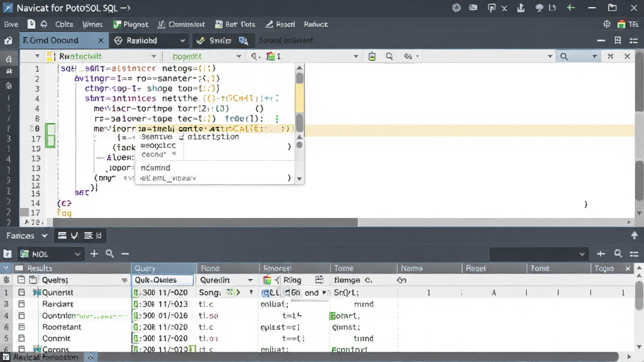Image resolution: width=644 pixels, height=362 pixels.
Task: Click the bell icon in the menu bar
Action: click(44, 25)
